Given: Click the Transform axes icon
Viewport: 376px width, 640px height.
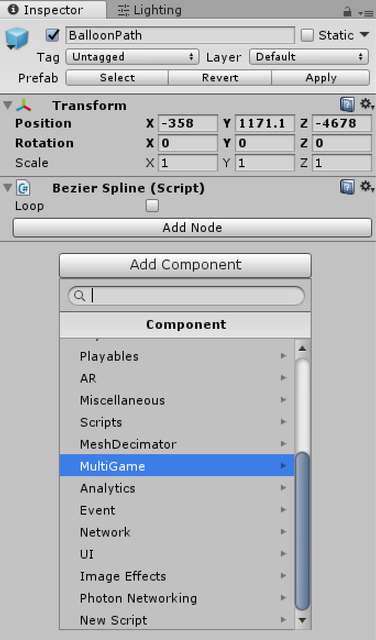Looking at the screenshot, I should click(23, 106).
